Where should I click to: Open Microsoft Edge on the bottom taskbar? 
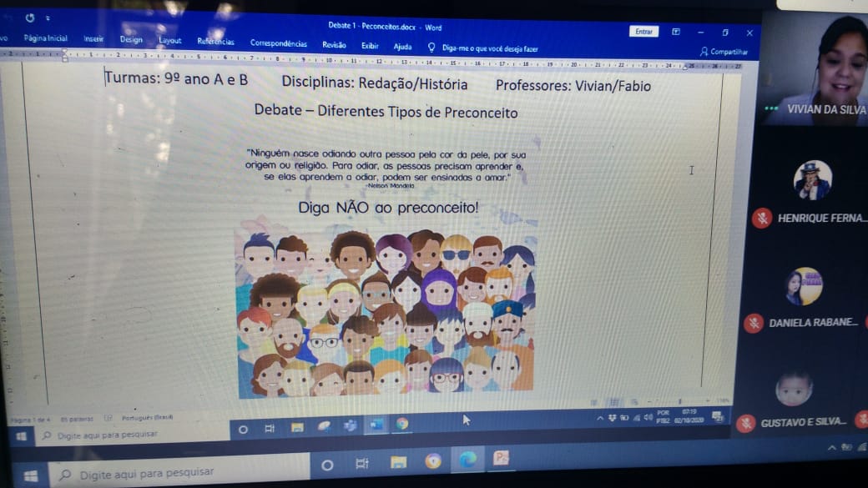(467, 459)
